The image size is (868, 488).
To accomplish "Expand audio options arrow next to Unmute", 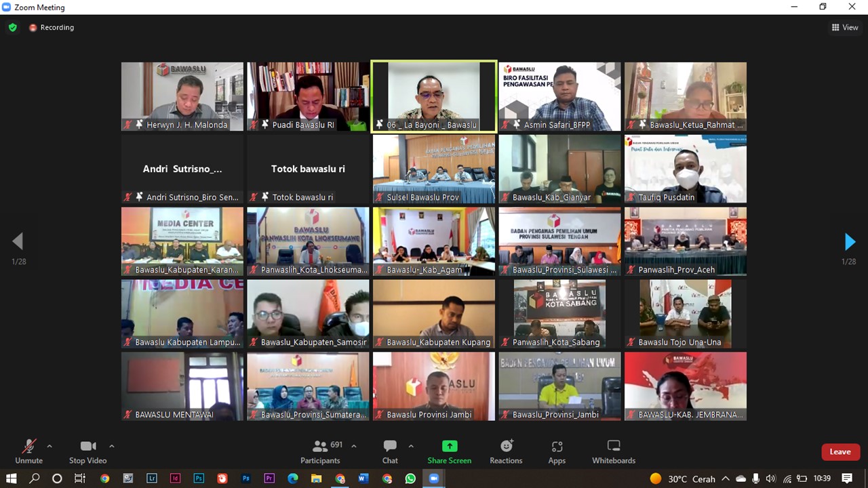I will click(x=50, y=446).
